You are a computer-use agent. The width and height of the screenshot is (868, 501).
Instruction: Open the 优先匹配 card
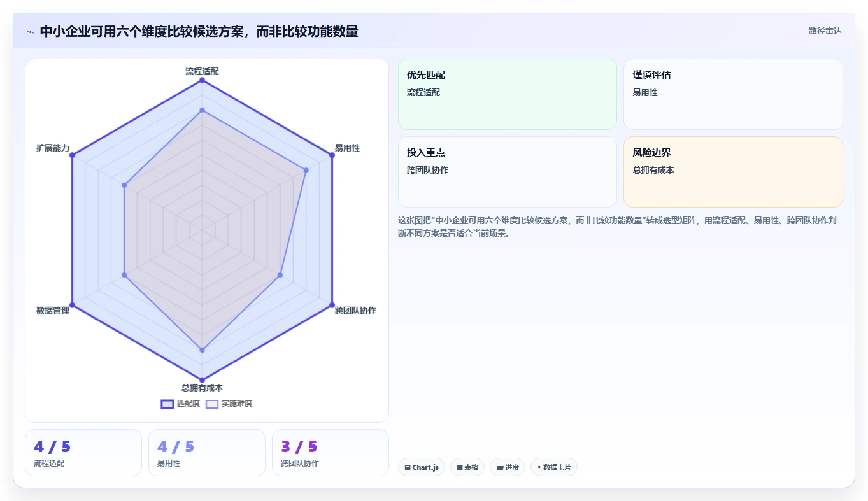[x=508, y=94]
